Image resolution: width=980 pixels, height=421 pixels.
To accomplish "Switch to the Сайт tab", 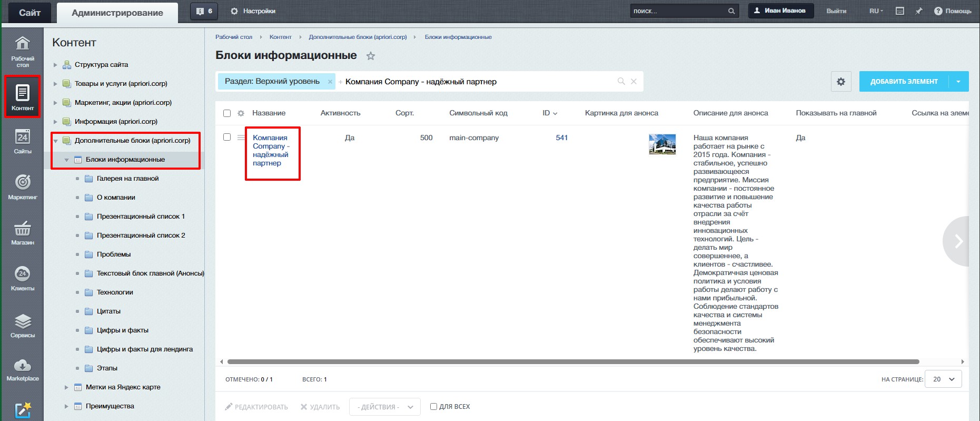I will click(x=29, y=13).
